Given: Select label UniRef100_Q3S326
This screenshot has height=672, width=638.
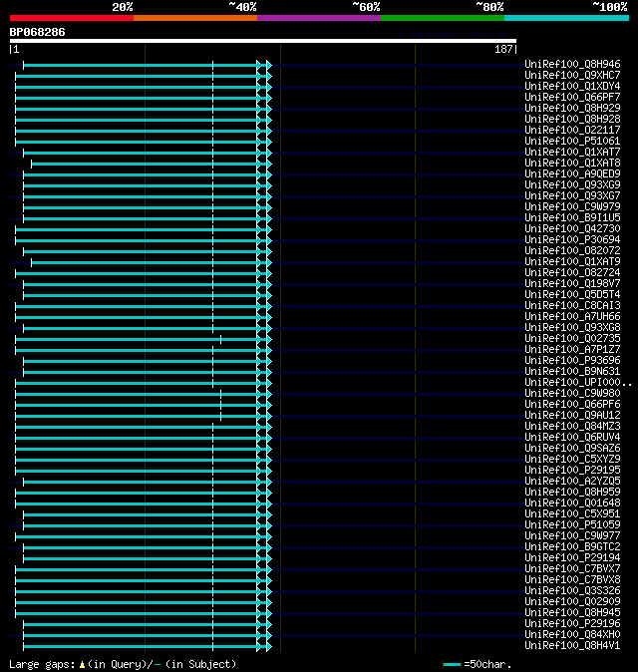Looking at the screenshot, I should pos(572,591).
